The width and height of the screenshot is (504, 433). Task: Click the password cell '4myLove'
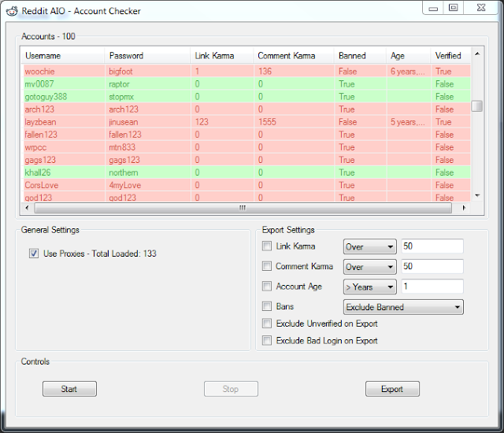(147, 185)
